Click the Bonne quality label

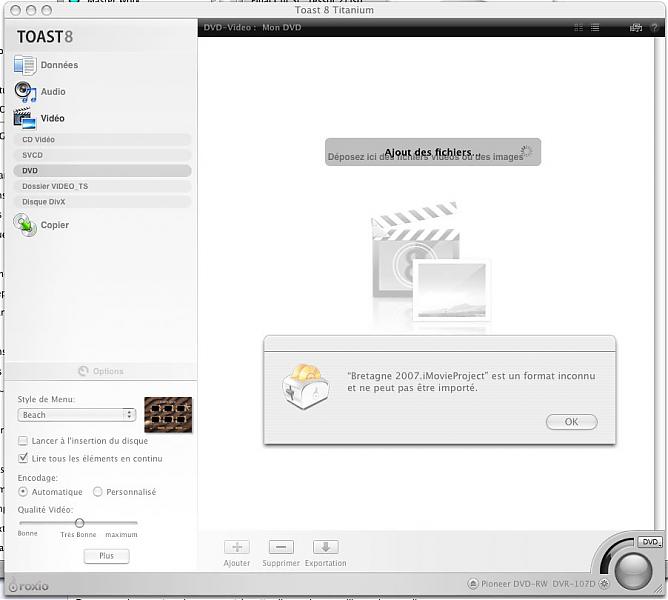point(27,534)
